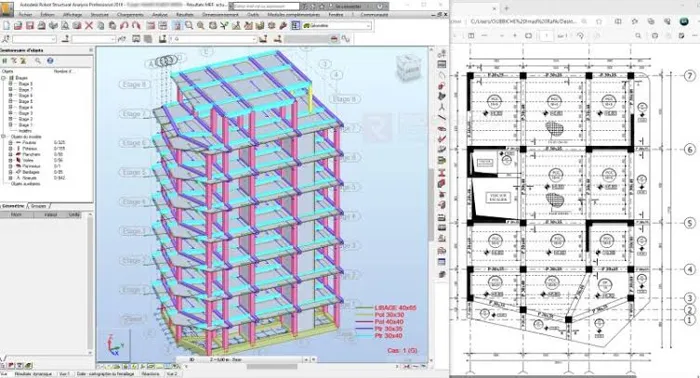Open a new browser tab with plus button

coord(507,8)
